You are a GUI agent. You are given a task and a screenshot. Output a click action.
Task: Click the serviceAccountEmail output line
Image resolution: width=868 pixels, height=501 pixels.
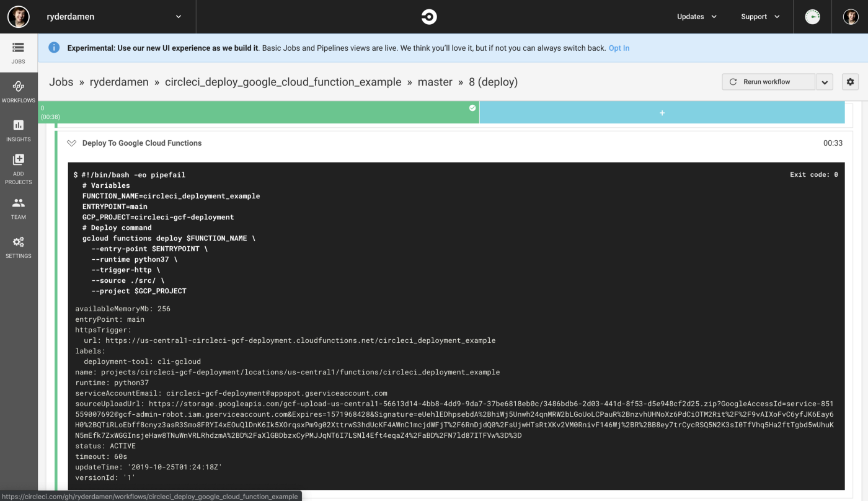231,393
